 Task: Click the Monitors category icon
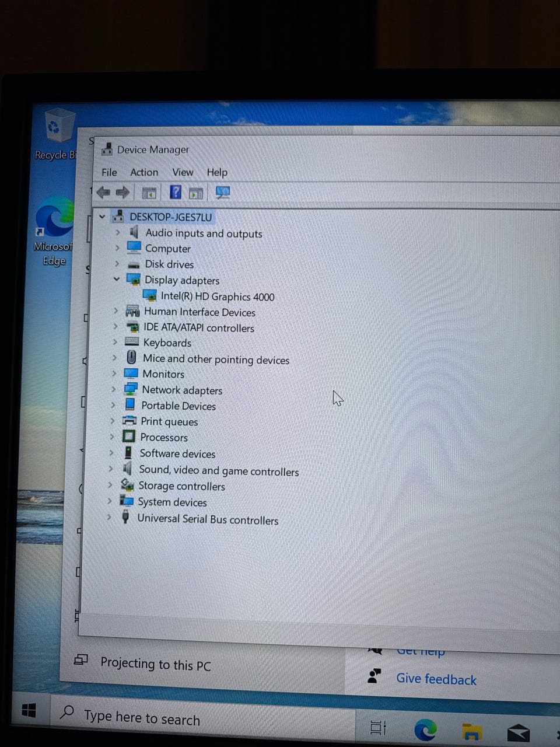(x=131, y=373)
